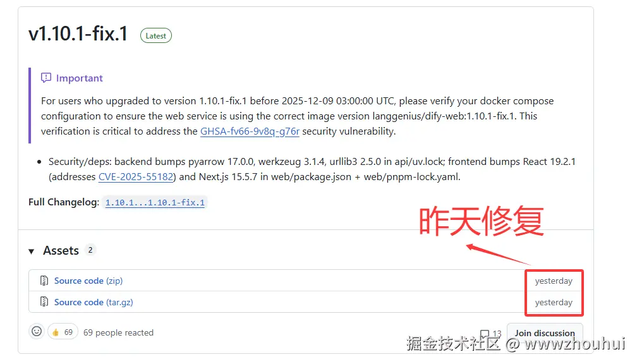637x364 pixels.
Task: Click the yesterday timestamp of the zip row
Action: [554, 281]
